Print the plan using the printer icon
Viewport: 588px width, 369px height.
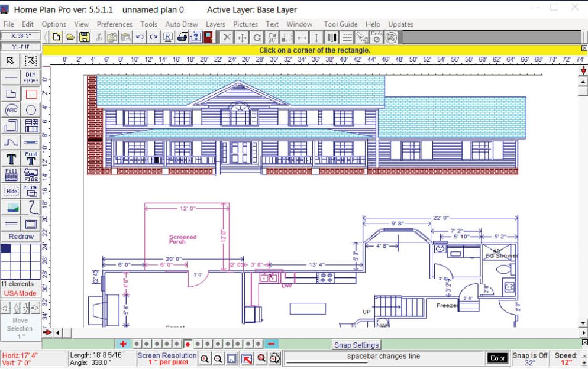[x=182, y=37]
